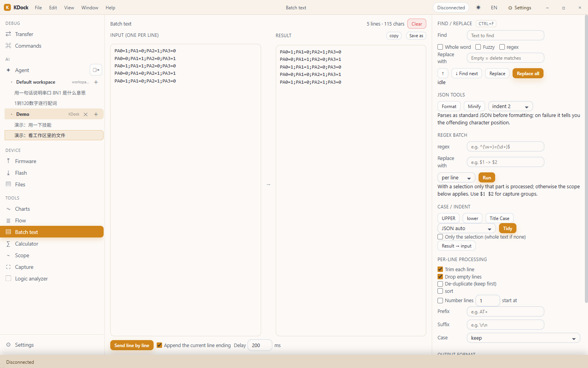The height and width of the screenshot is (368, 588).
Task: Click the Files icon in sidebar
Action: pos(8,184)
